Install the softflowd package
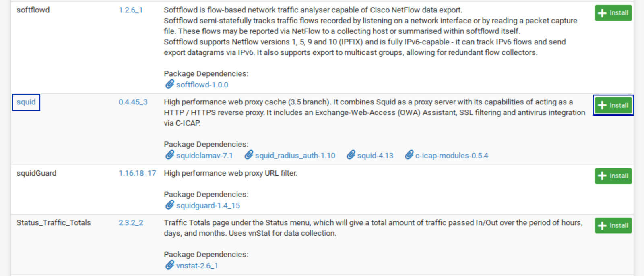 click(x=613, y=13)
